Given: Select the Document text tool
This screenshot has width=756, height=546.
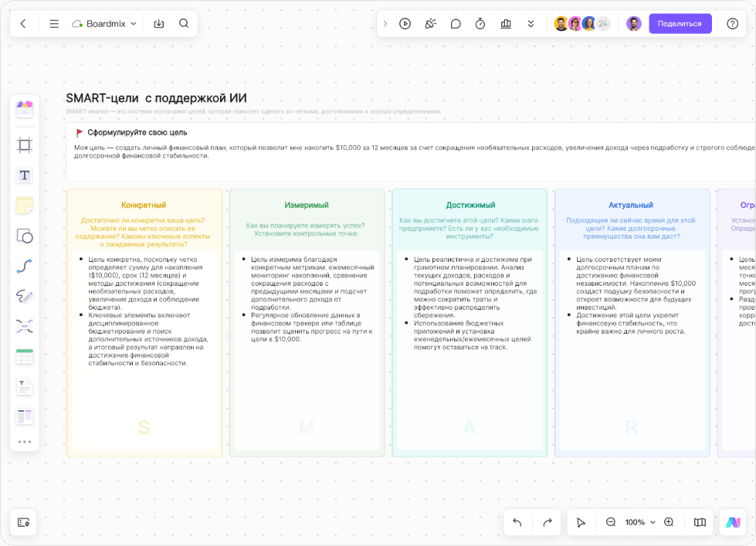Looking at the screenshot, I should tap(25, 387).
